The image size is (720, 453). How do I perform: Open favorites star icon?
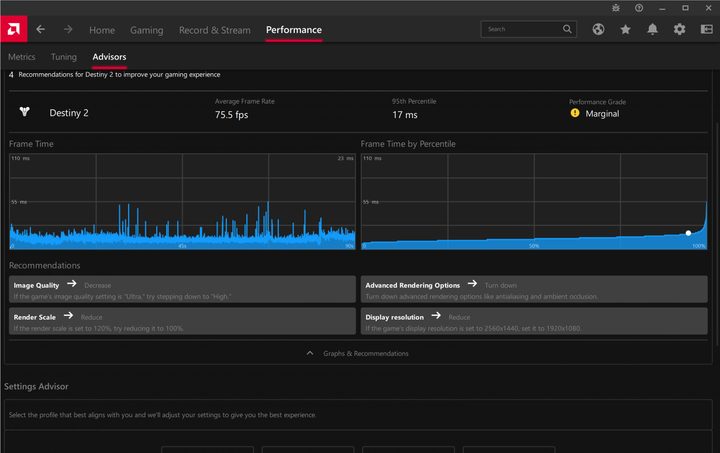point(625,29)
